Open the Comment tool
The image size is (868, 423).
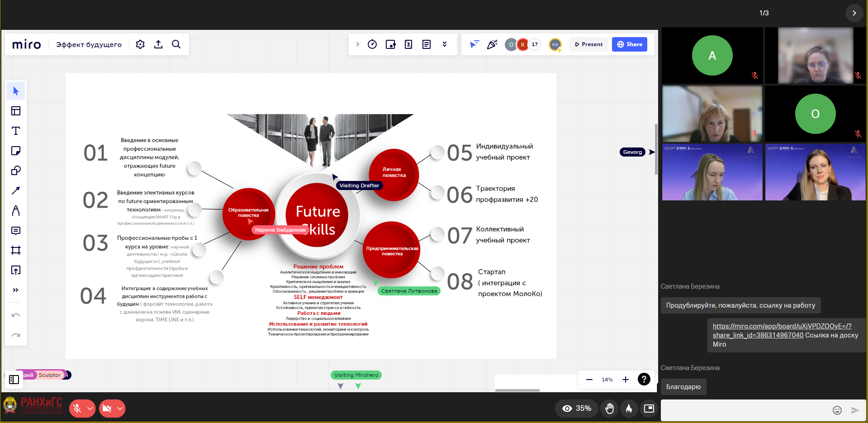pyautogui.click(x=16, y=231)
